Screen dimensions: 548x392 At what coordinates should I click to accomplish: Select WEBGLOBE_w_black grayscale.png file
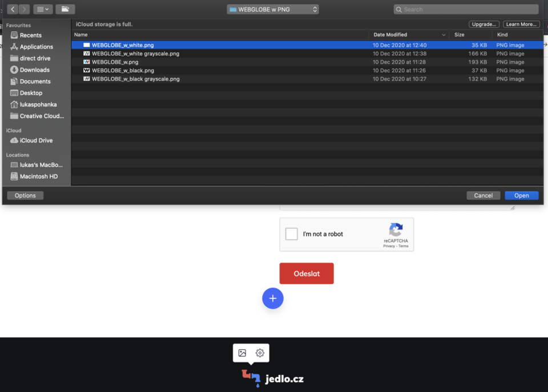click(308, 79)
